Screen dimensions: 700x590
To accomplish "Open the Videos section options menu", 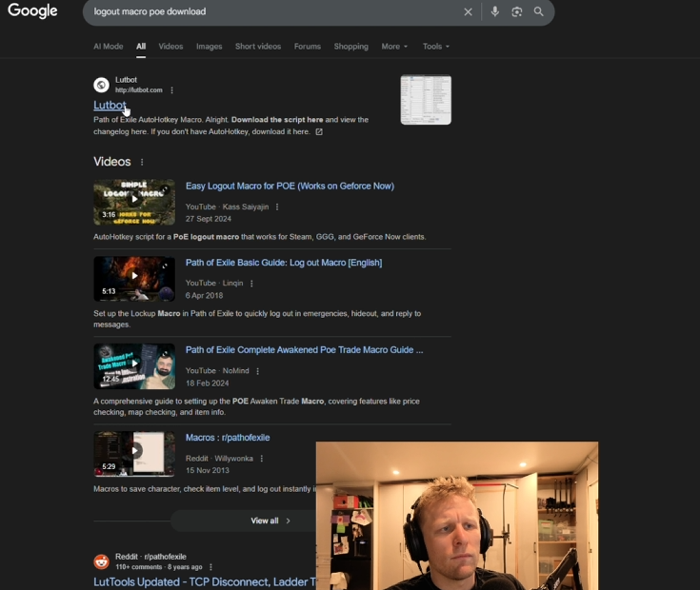I will [142, 163].
